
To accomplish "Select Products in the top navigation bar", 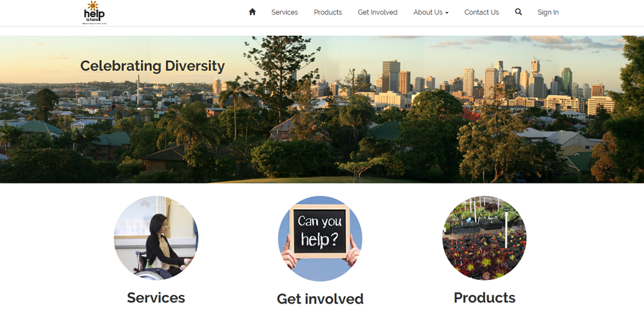I will point(328,12).
